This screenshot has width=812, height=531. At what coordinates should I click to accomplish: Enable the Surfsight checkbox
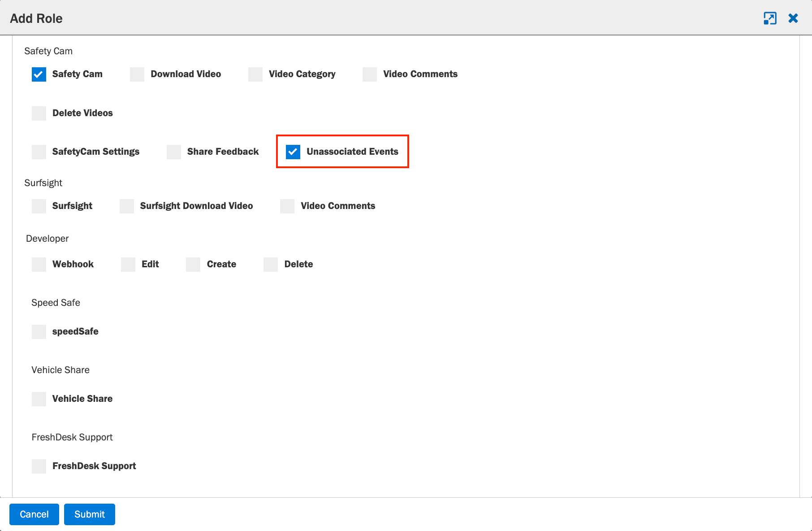[39, 206]
